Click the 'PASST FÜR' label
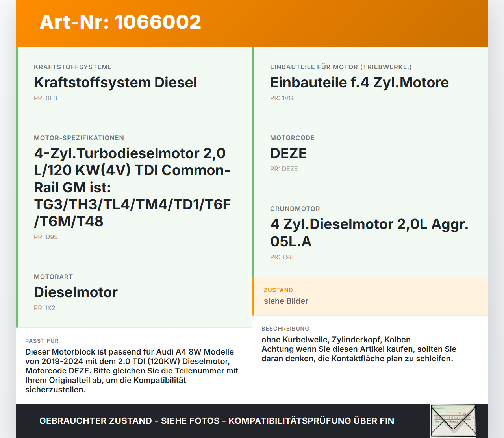Viewport: 504px width, 438px height. [x=42, y=341]
